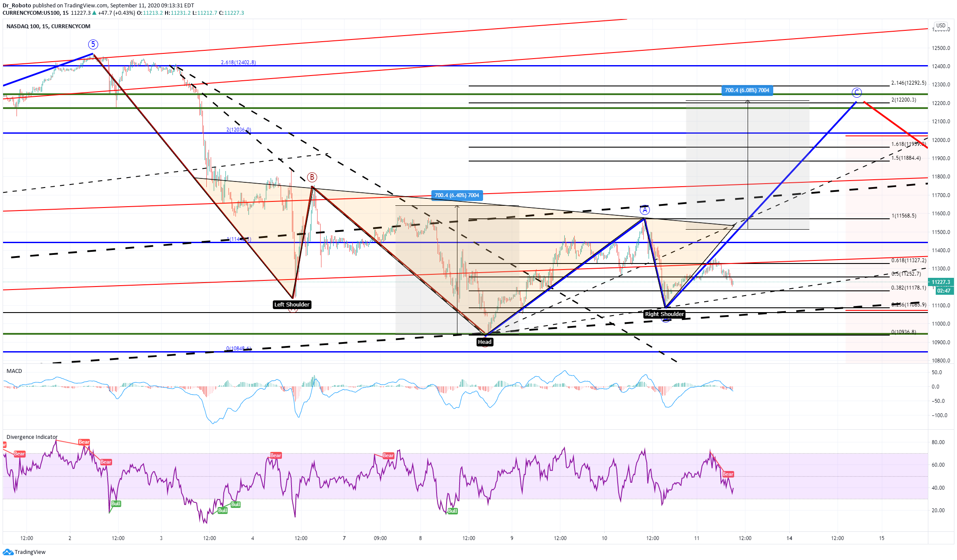
Task: Click the bar countdown timer 02:47
Action: coord(944,291)
